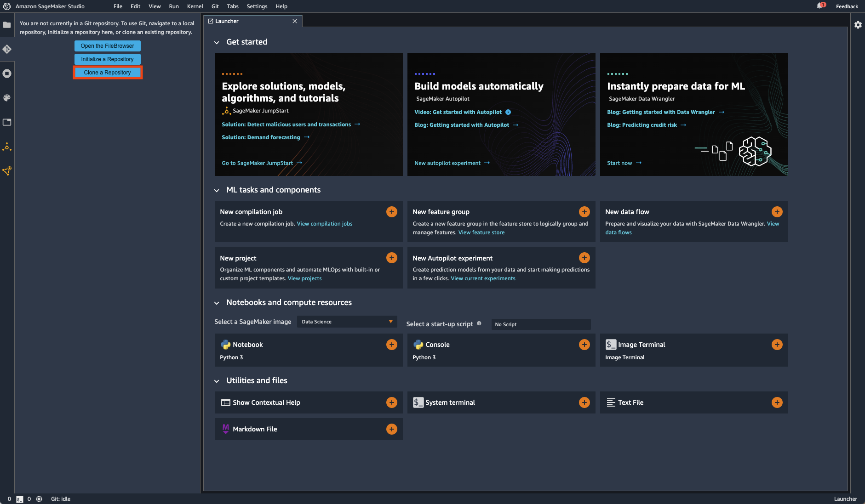Click plus icon on Show Contextual Help
This screenshot has width=865, height=504.
392,402
